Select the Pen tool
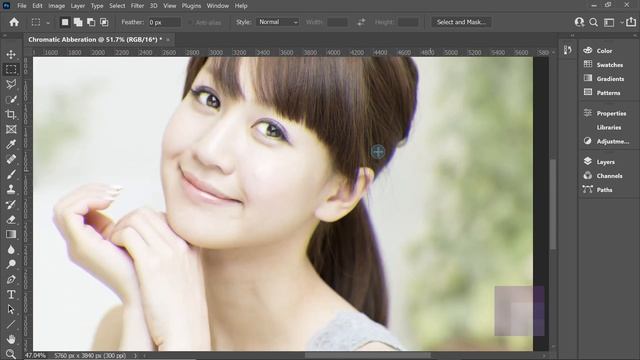The width and height of the screenshot is (640, 360). (11, 280)
